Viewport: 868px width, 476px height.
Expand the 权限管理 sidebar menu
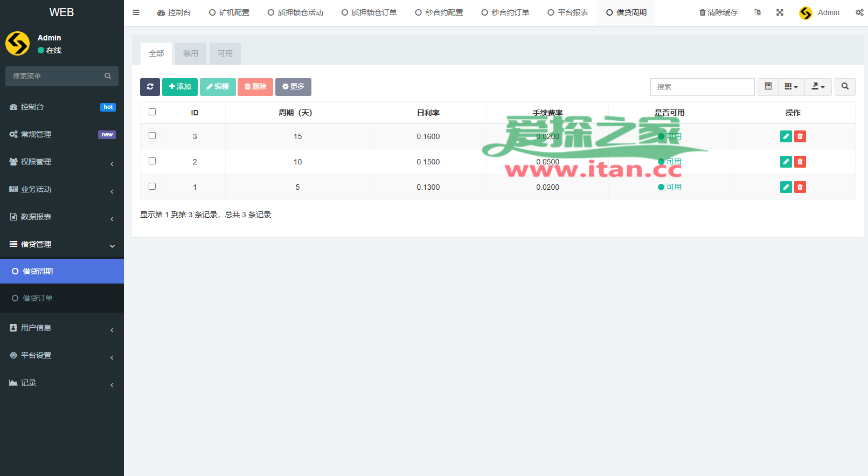click(x=62, y=162)
